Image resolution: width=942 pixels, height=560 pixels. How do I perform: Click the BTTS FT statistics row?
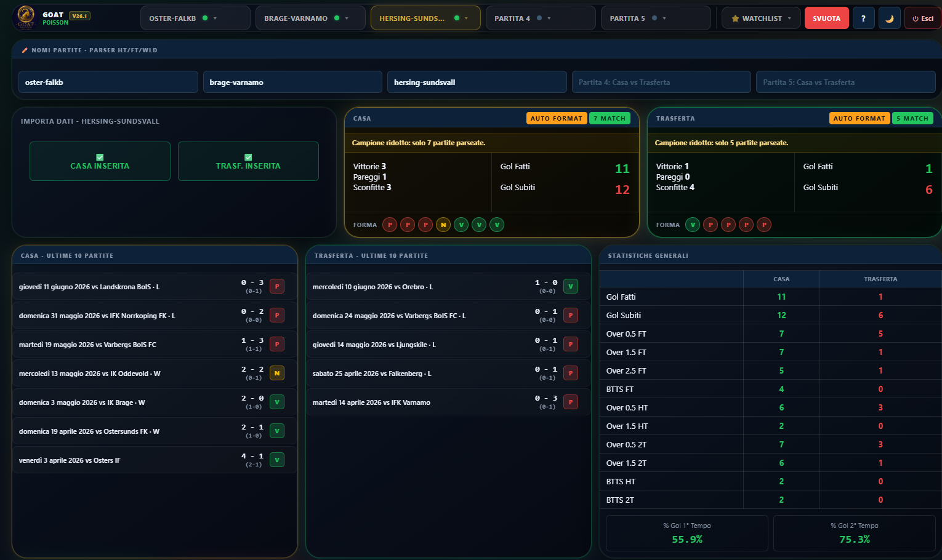point(771,389)
